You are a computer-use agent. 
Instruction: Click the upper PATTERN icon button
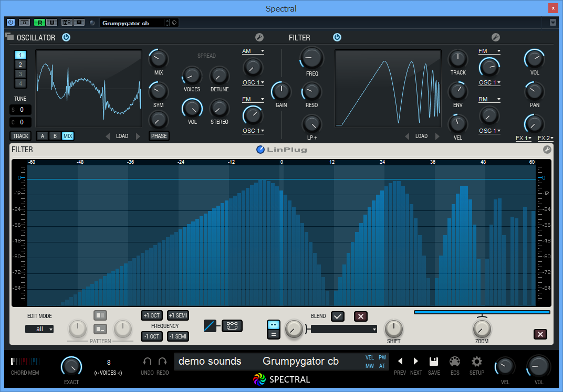100,315
